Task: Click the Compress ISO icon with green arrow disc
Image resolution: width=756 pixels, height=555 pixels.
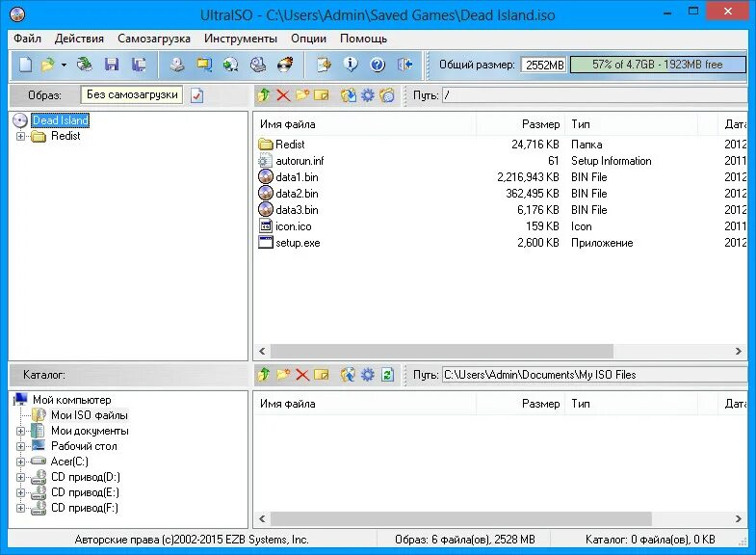Action: click(x=231, y=65)
